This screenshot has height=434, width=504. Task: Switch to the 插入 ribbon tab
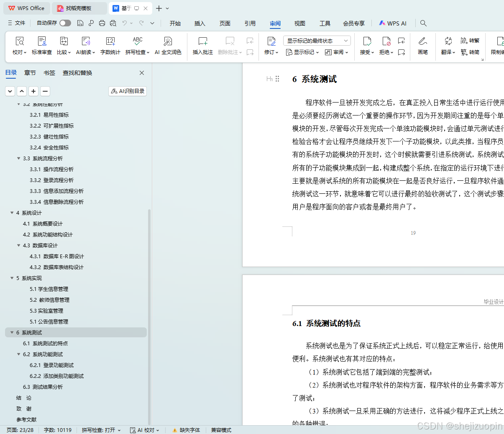[200, 23]
